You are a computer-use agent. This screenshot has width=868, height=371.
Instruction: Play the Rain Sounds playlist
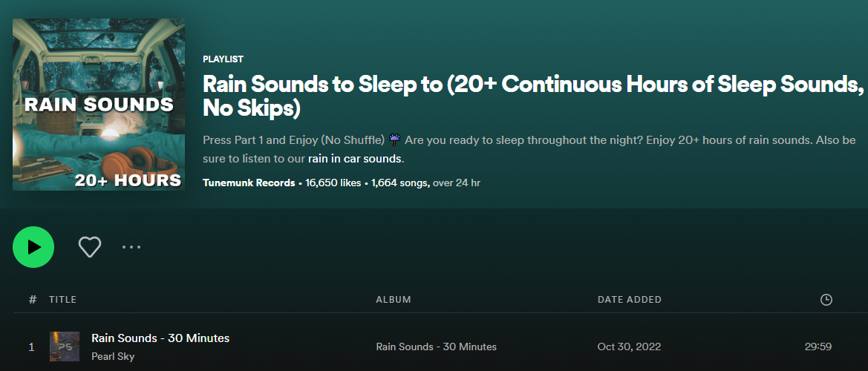click(x=33, y=247)
